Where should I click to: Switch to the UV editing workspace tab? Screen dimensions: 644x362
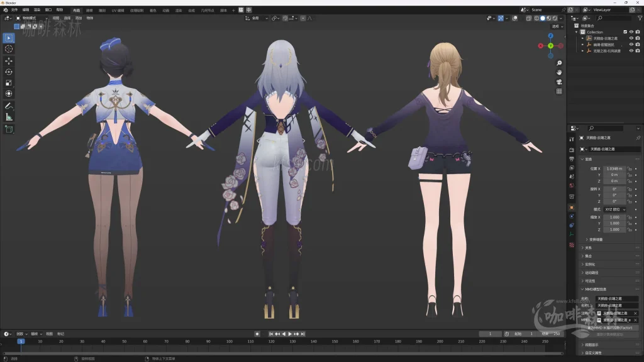tap(118, 10)
